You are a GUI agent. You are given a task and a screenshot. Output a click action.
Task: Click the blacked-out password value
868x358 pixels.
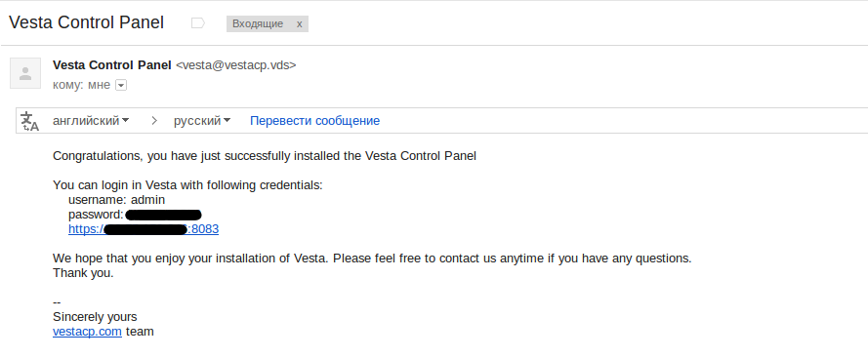point(163,215)
